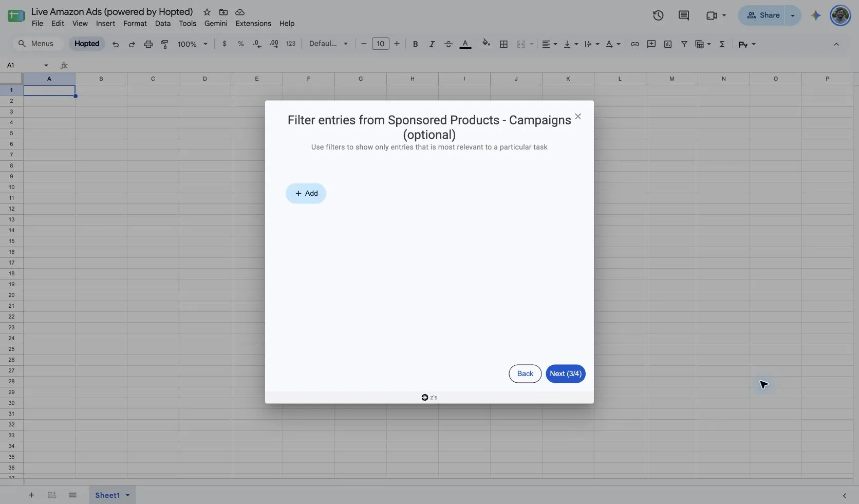This screenshot has height=504, width=859.
Task: Click the font size input field
Action: (381, 44)
